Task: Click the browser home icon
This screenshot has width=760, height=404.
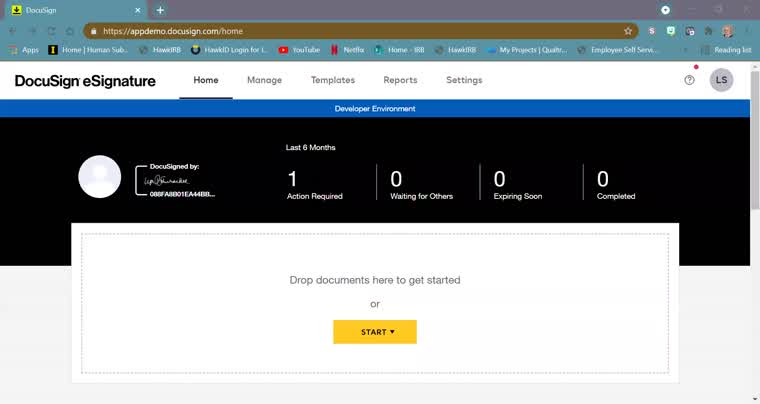Action: [x=70, y=31]
